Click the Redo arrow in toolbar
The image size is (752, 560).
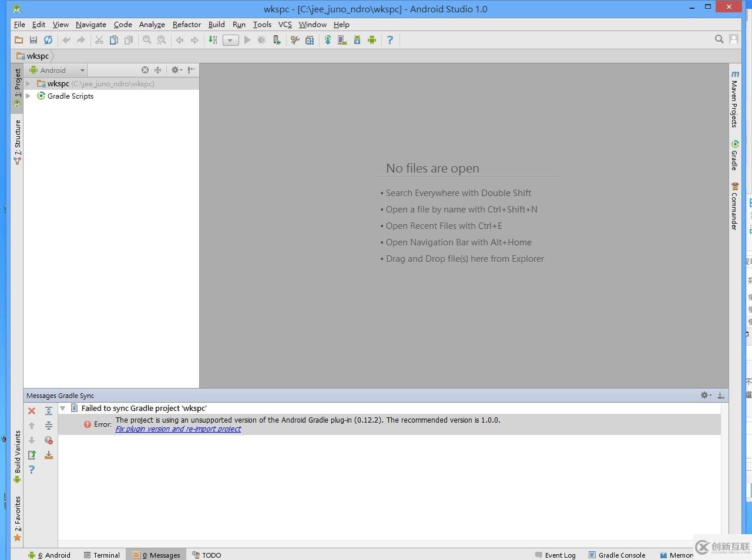click(81, 40)
